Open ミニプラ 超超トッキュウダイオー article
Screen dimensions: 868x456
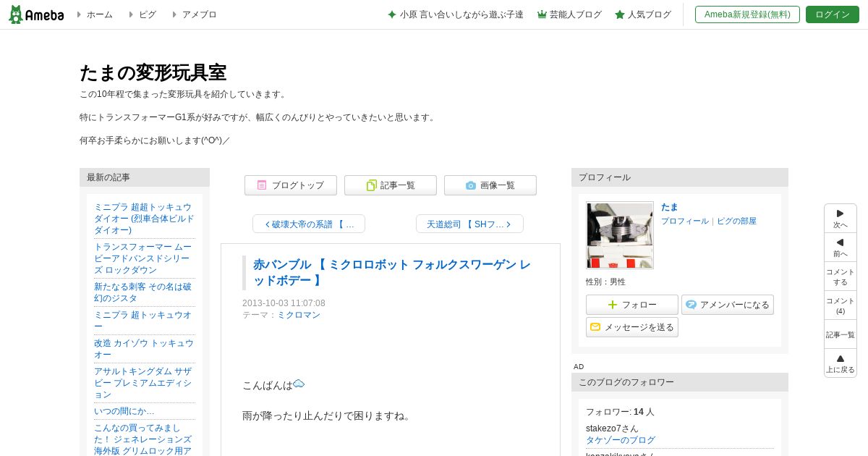(x=144, y=219)
